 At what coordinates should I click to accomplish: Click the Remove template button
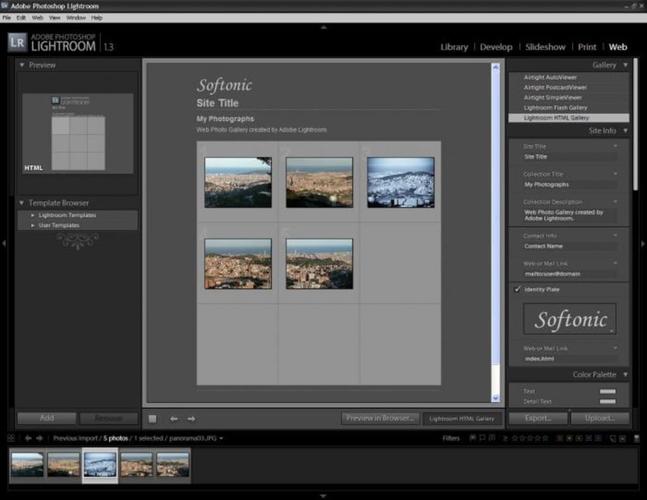[x=109, y=418]
